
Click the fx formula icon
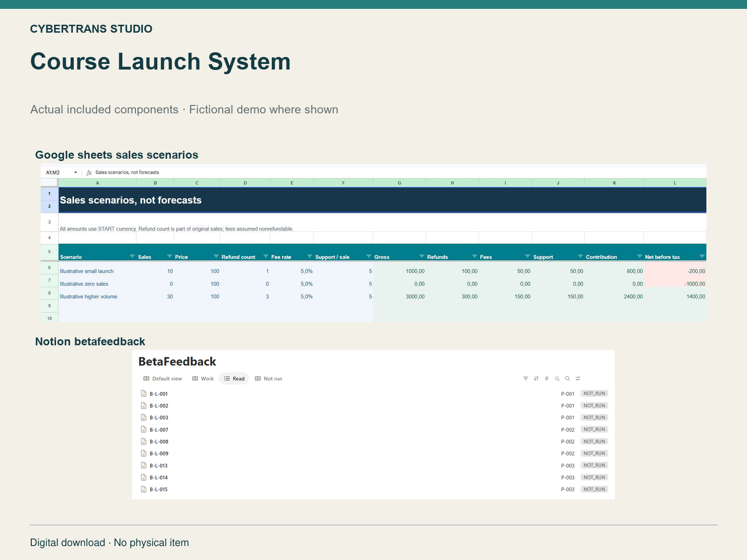[x=89, y=173]
